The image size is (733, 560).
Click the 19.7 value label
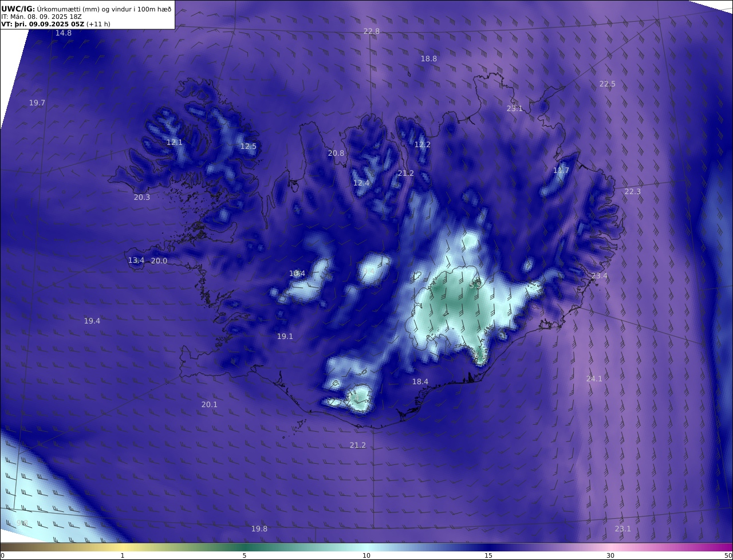click(x=37, y=102)
